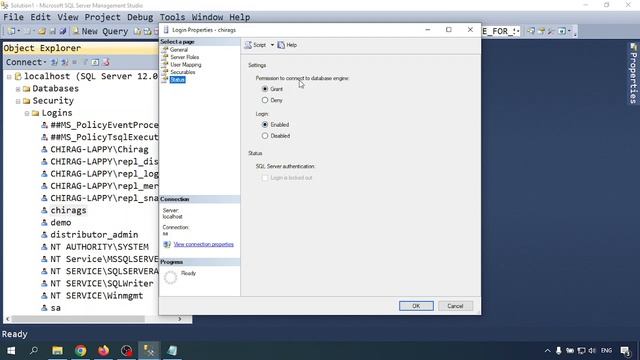
Task: Select the Enabled login radio button
Action: click(x=265, y=124)
